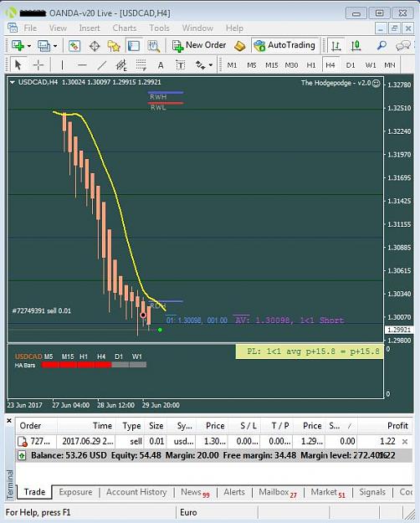Click the magnifier zoom icon
The image size is (420, 523).
[x=382, y=45]
